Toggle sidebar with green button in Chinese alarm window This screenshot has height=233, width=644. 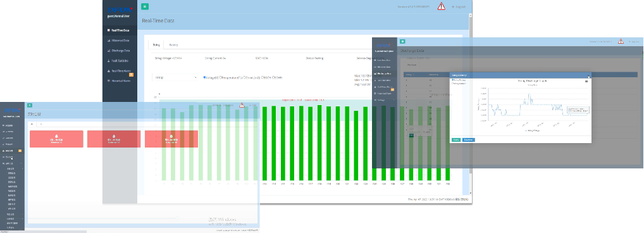(30, 106)
